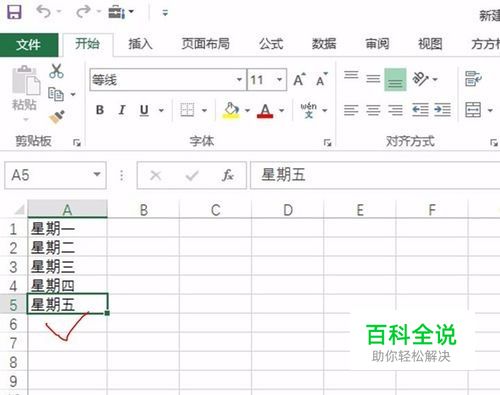500x395 pixels.
Task: Click the formula bar showing 星期五
Action: click(x=375, y=175)
